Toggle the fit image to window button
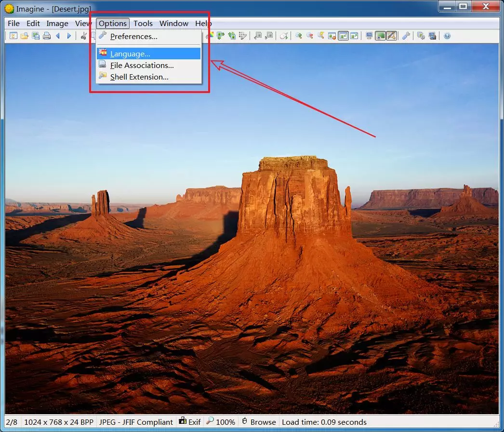This screenshot has width=504, height=432. [343, 36]
